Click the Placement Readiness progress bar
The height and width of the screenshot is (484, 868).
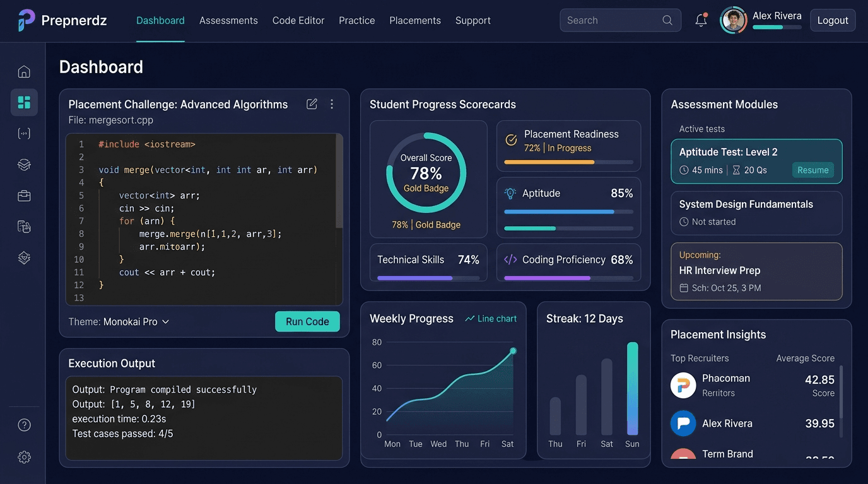click(x=568, y=162)
